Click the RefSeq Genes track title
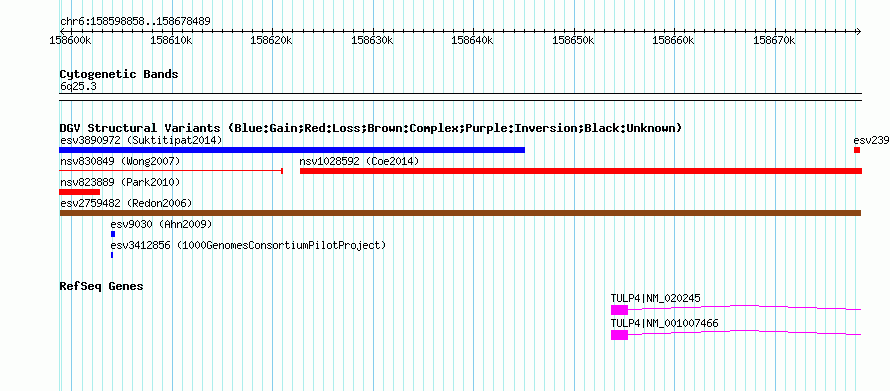 tap(101, 286)
